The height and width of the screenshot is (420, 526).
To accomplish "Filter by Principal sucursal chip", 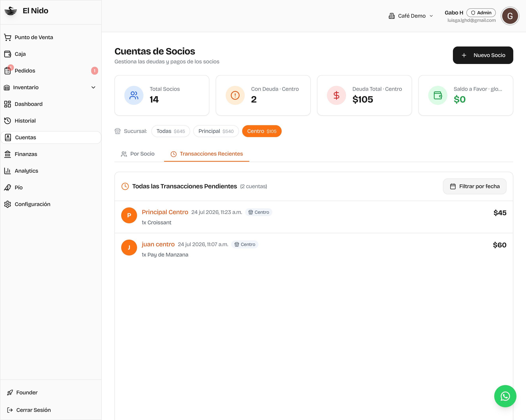I will click(x=216, y=131).
